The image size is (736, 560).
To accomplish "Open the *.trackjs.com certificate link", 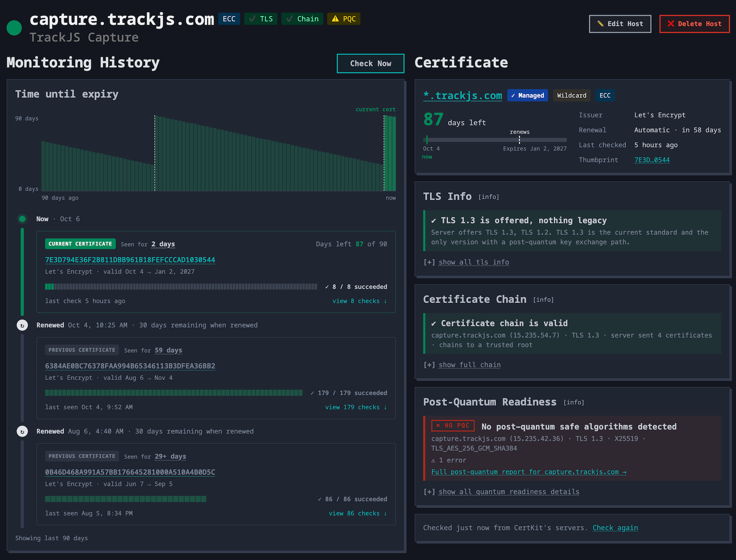I will [462, 95].
